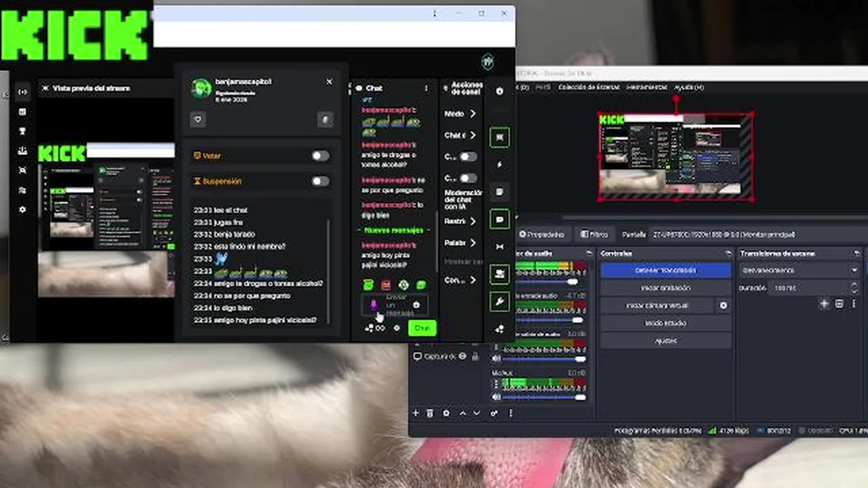Open the settings gear in Kick's left sidebar
868x488 pixels.
pos(22,209)
